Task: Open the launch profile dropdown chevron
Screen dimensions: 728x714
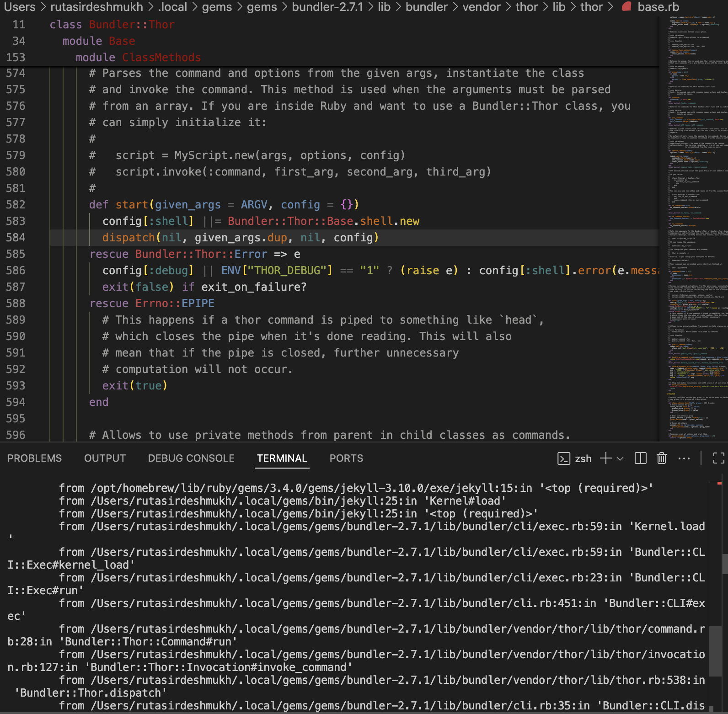Action: 621,458
